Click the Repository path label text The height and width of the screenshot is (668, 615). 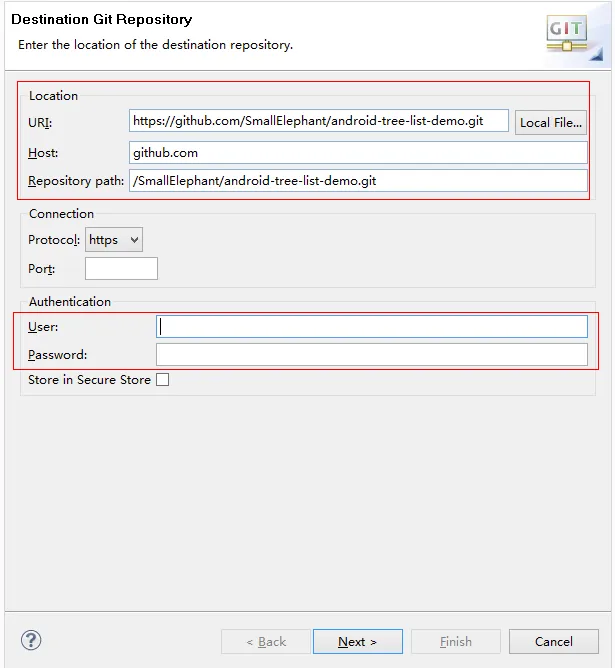coord(75,181)
